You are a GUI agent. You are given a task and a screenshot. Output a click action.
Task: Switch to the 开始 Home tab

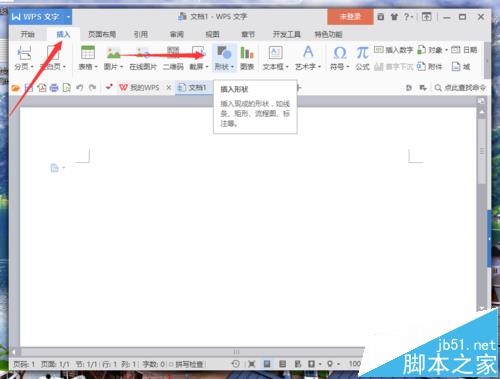[x=27, y=34]
